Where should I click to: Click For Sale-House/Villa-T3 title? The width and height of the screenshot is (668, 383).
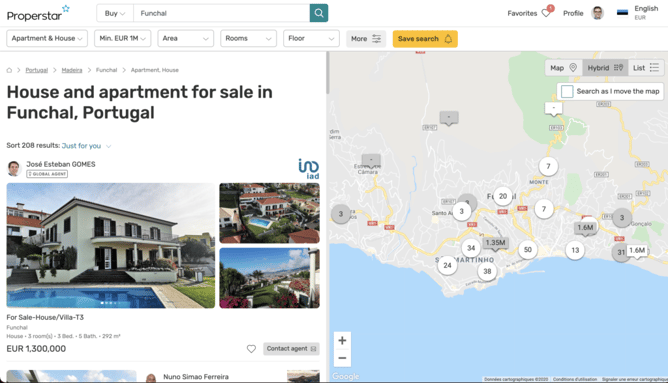pyautogui.click(x=45, y=317)
